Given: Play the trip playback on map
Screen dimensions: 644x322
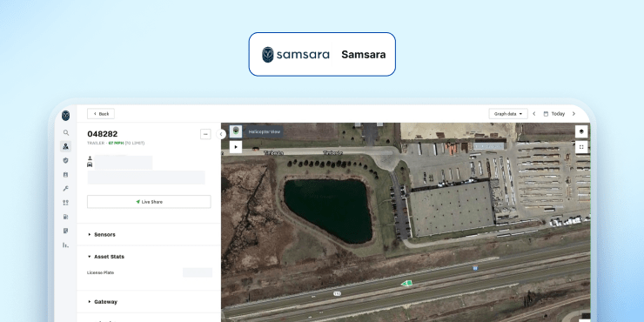Looking at the screenshot, I should [236, 146].
